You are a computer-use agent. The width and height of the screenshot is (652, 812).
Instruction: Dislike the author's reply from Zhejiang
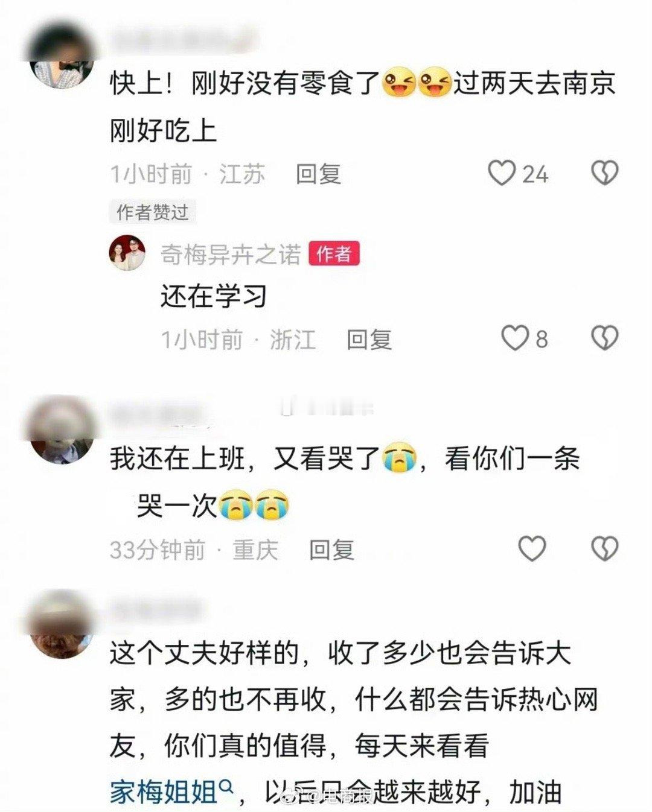tap(604, 338)
